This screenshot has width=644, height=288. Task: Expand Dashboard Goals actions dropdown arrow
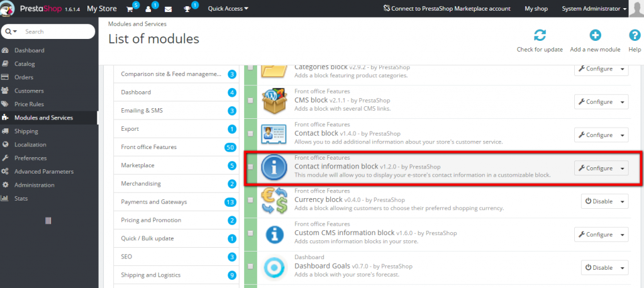point(623,268)
